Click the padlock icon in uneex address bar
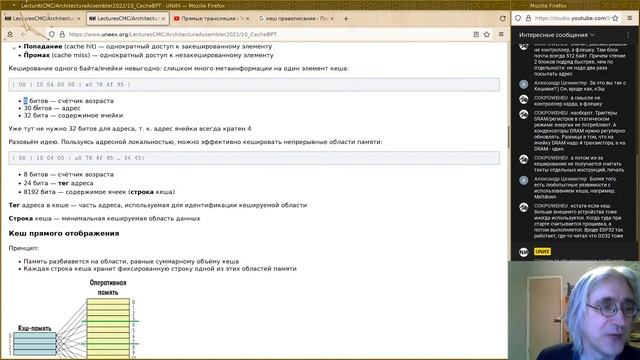This screenshot has width=640, height=360. point(62,34)
